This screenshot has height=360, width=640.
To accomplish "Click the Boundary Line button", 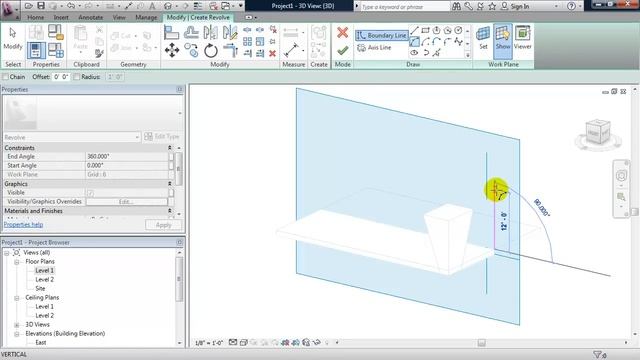I will [x=382, y=36].
